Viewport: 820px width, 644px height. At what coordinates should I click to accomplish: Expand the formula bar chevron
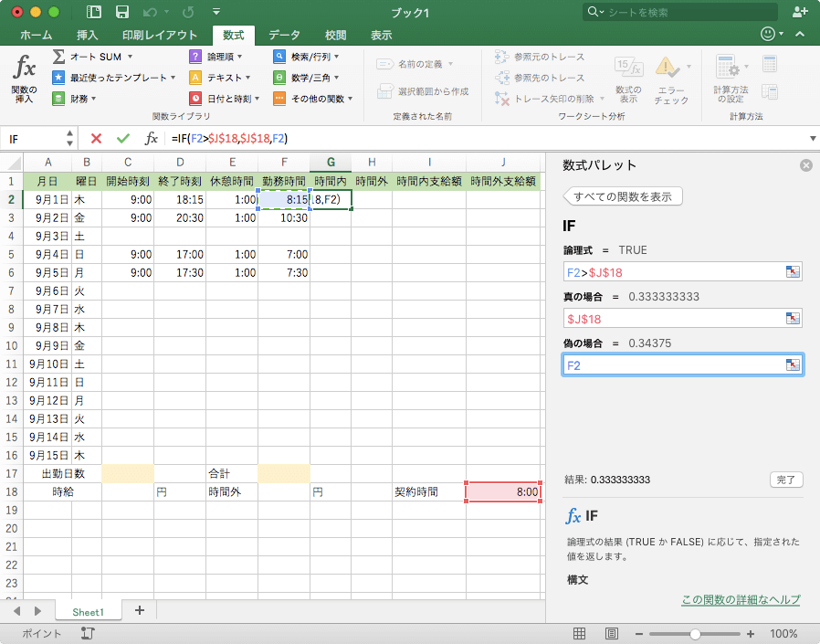[x=813, y=139]
